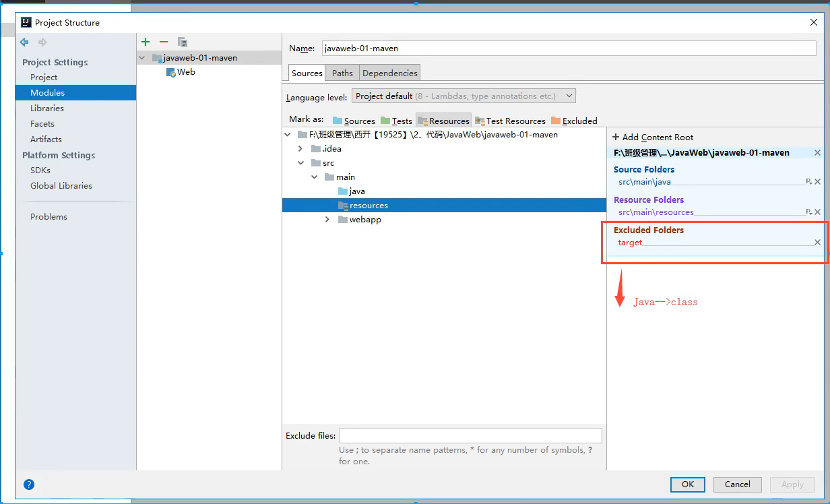830x504 pixels.
Task: Remove target from Excluded Folders
Action: (818, 243)
